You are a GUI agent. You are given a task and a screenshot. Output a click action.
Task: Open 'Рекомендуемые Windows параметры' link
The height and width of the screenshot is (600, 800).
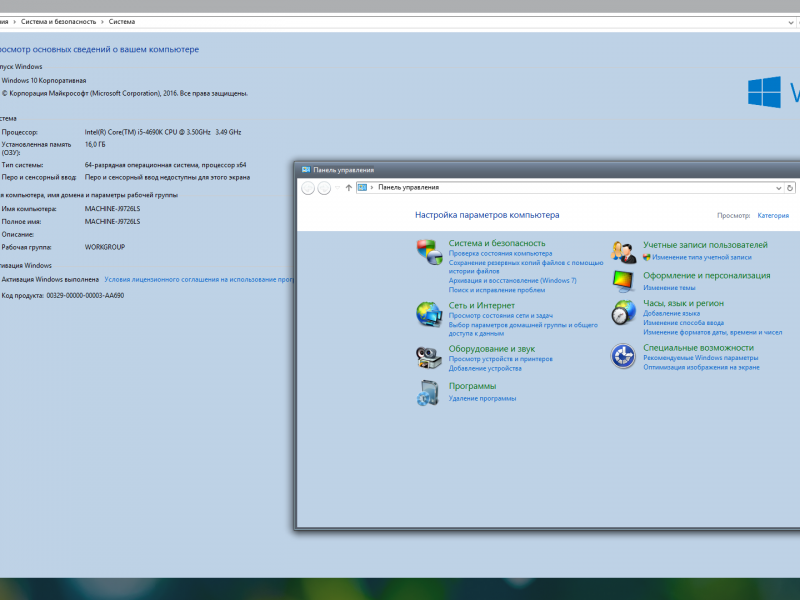coord(701,358)
